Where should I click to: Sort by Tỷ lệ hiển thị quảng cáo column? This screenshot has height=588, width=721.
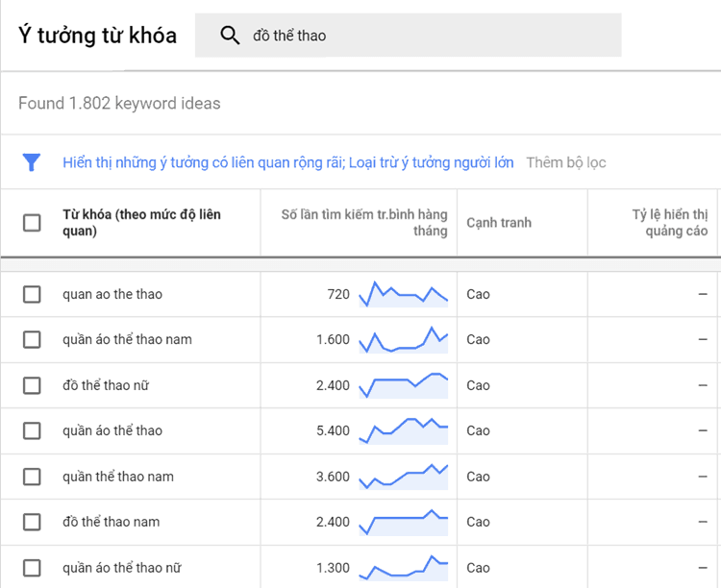669,223
